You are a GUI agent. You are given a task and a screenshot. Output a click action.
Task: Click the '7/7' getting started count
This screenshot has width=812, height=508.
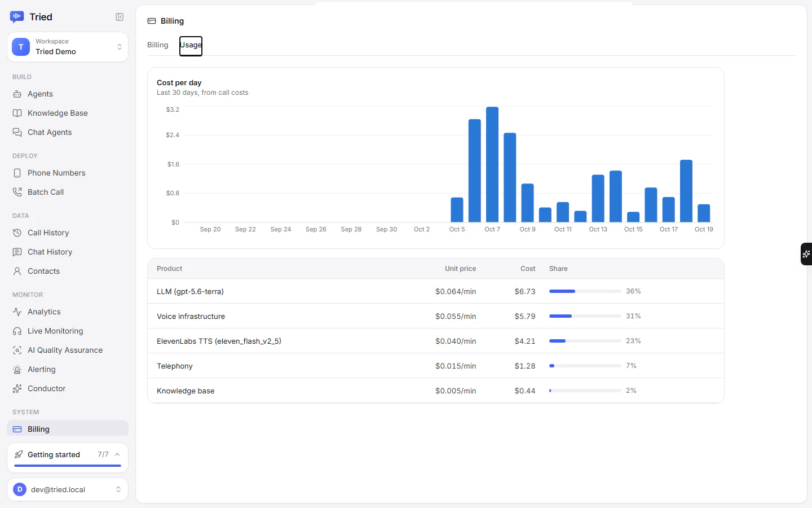103,454
